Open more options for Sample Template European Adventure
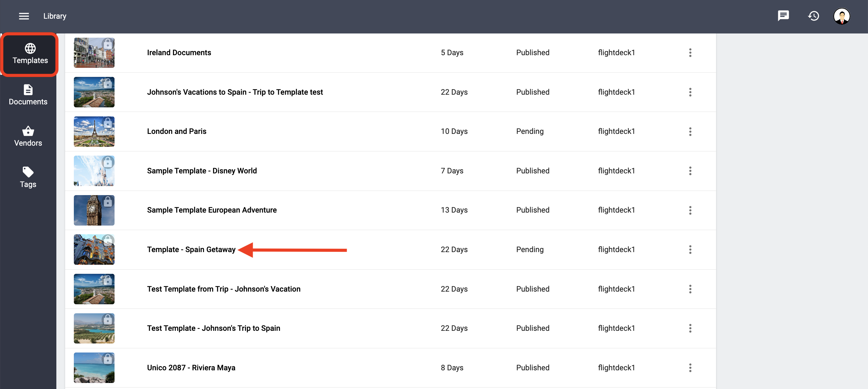 tap(690, 210)
